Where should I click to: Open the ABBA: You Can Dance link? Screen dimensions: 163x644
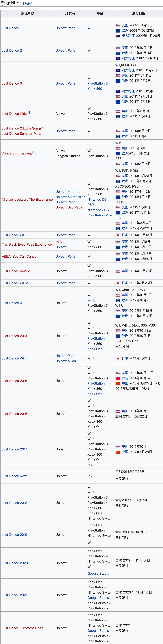pyautogui.click(x=19, y=256)
